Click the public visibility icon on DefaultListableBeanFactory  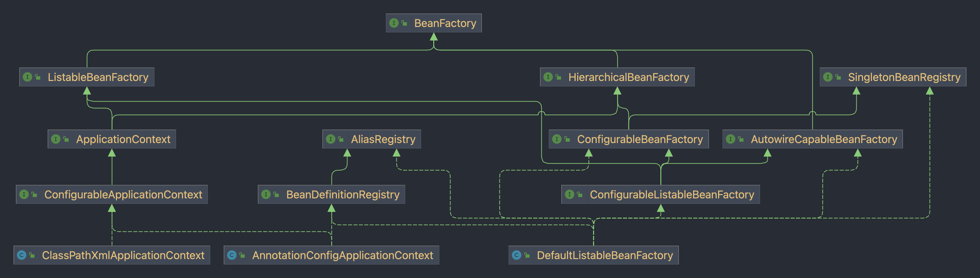click(527, 255)
